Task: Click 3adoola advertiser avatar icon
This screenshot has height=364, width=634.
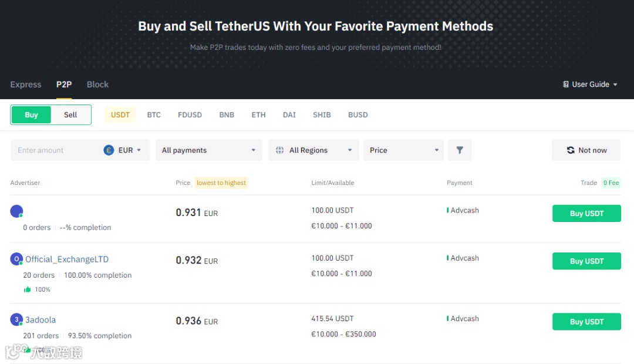Action: coord(16,319)
